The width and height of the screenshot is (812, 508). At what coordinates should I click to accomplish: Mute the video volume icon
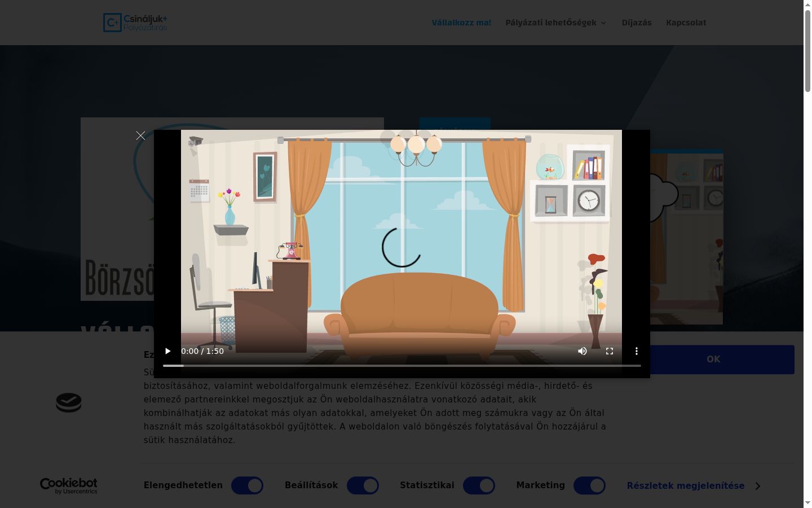pyautogui.click(x=582, y=351)
